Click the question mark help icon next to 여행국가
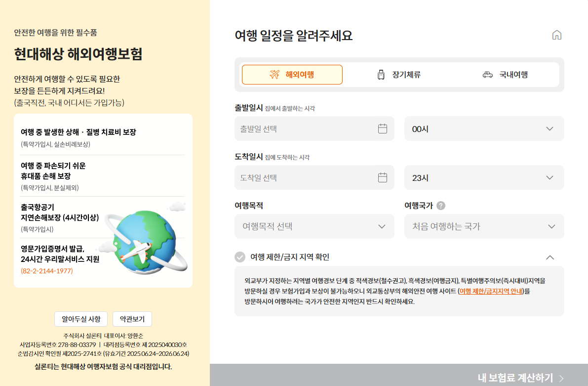 441,206
